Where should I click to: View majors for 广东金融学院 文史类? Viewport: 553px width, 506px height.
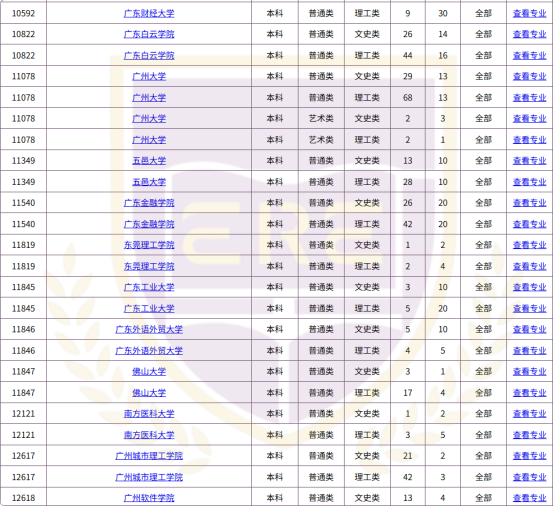[x=529, y=203]
